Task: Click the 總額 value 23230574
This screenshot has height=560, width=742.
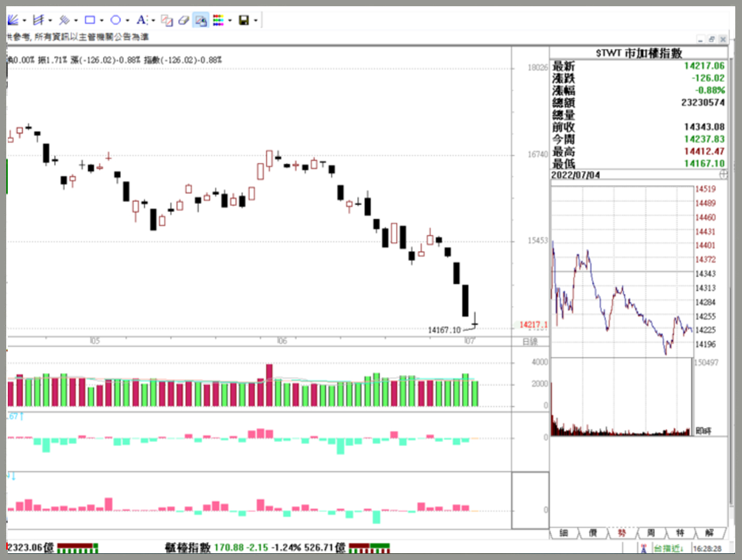Action: pyautogui.click(x=703, y=103)
